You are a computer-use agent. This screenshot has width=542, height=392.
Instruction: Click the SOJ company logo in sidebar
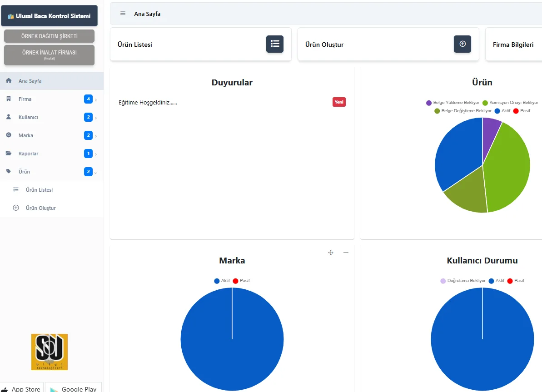pos(50,352)
